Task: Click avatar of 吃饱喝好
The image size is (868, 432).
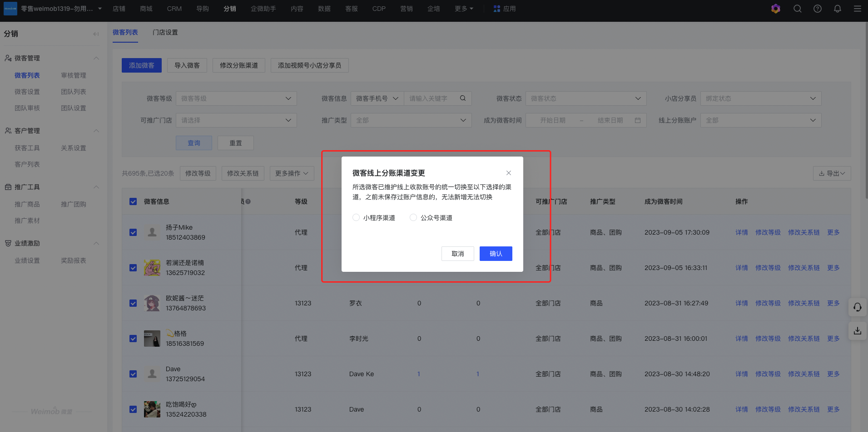Action: pos(152,409)
